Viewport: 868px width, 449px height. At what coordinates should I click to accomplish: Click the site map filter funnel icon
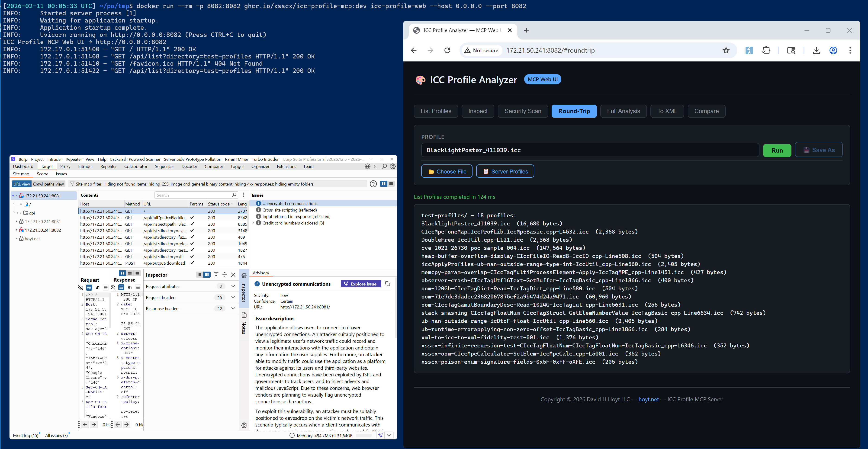pos(72,184)
